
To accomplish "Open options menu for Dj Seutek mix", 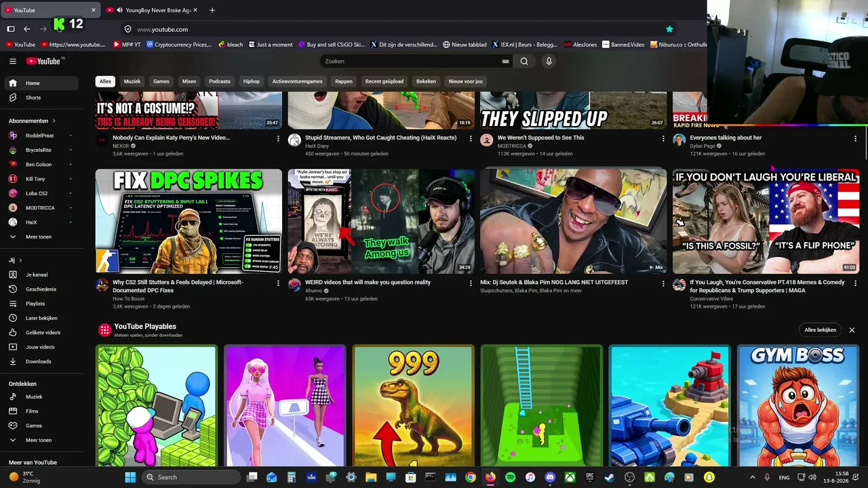I will (x=663, y=283).
